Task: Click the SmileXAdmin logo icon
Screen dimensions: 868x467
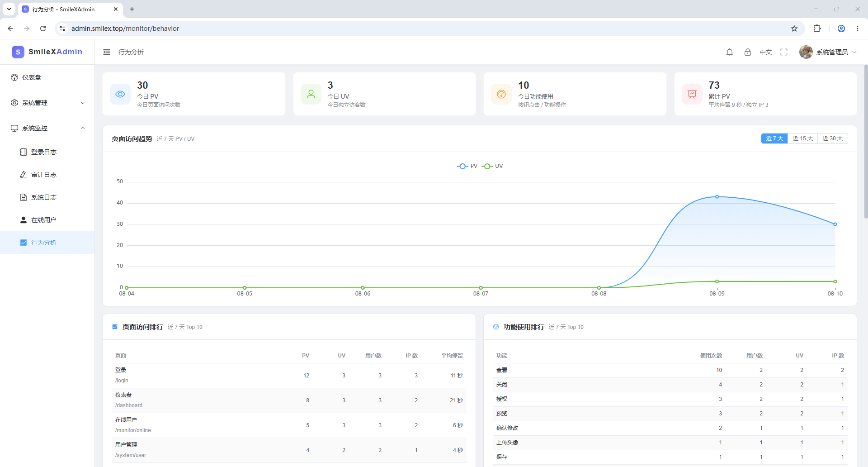Action: (x=18, y=52)
